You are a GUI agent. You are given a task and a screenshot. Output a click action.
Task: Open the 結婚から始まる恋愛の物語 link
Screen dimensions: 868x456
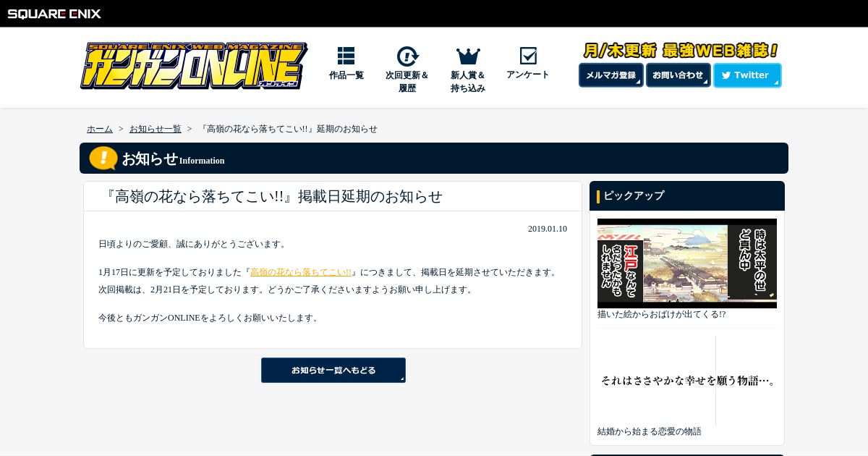click(x=650, y=431)
